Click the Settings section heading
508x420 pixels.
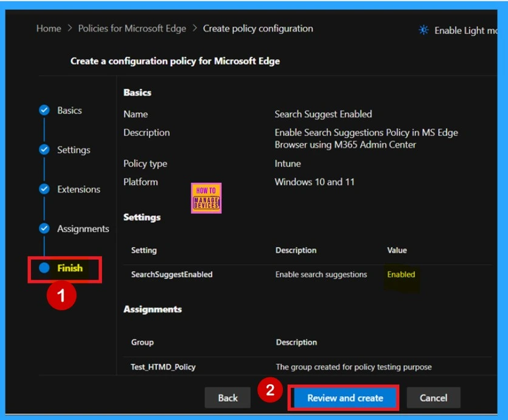click(x=142, y=217)
